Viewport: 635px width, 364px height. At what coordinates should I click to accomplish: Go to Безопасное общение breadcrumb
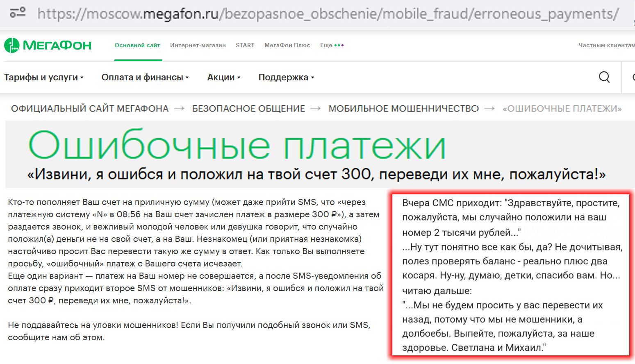point(248,109)
